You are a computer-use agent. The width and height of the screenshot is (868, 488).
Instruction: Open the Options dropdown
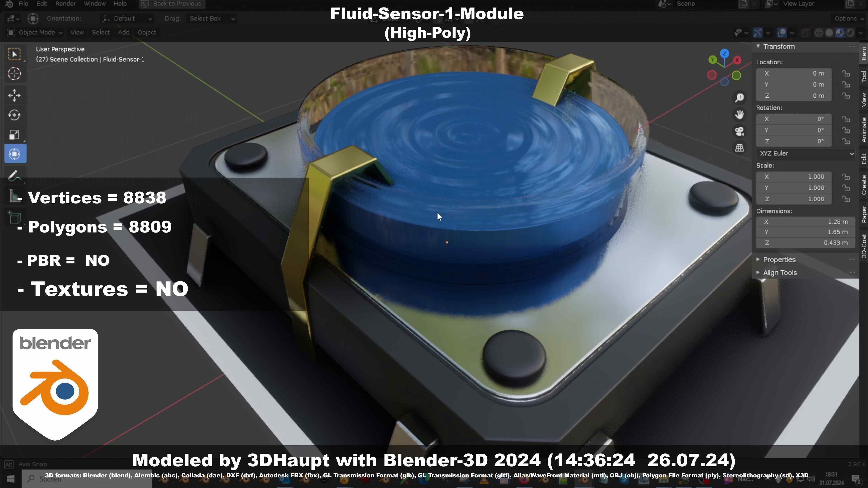tap(849, 19)
